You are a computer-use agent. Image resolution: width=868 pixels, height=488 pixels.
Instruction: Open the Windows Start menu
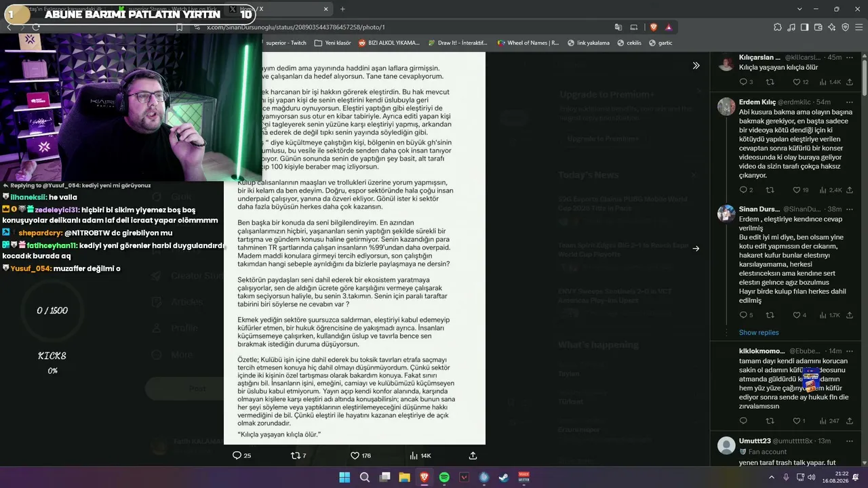(x=344, y=477)
